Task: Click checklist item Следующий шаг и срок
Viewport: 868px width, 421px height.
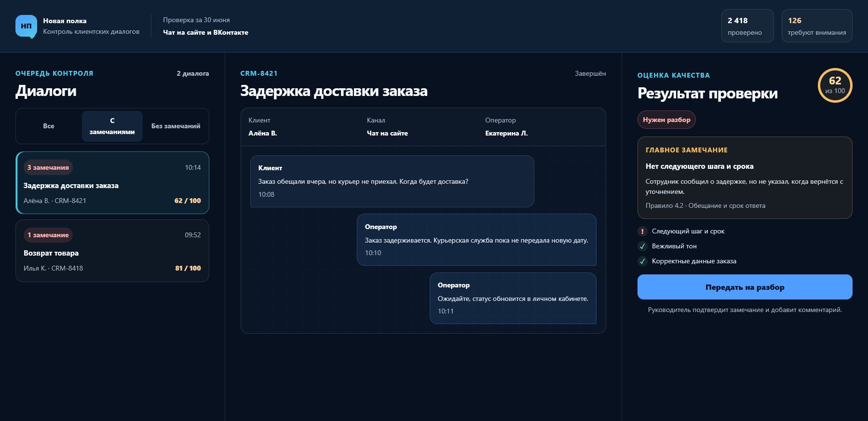Action: tap(688, 231)
